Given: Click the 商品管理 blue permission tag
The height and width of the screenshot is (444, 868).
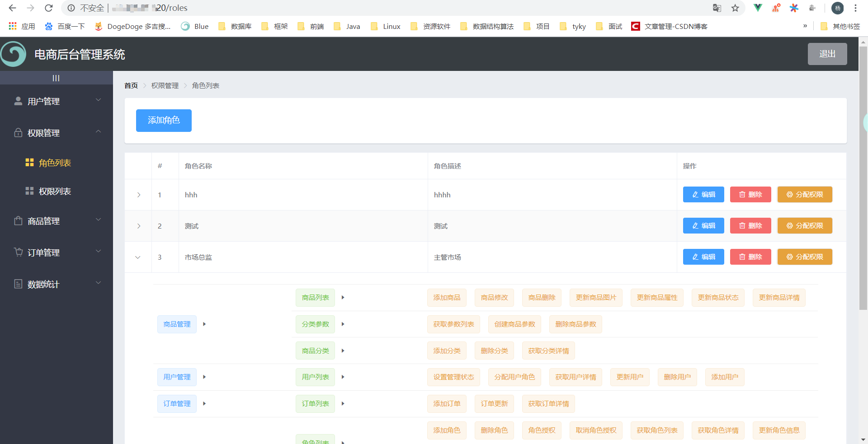Looking at the screenshot, I should click(x=177, y=324).
